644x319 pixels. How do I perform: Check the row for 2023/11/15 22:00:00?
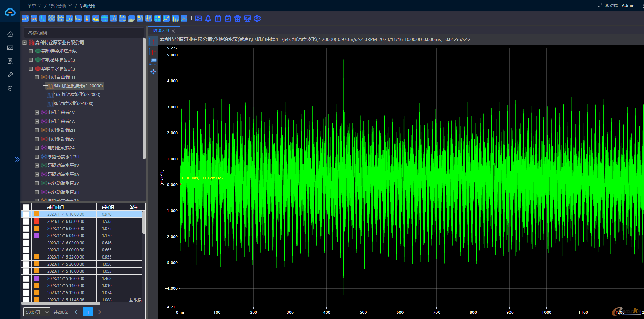click(x=26, y=257)
